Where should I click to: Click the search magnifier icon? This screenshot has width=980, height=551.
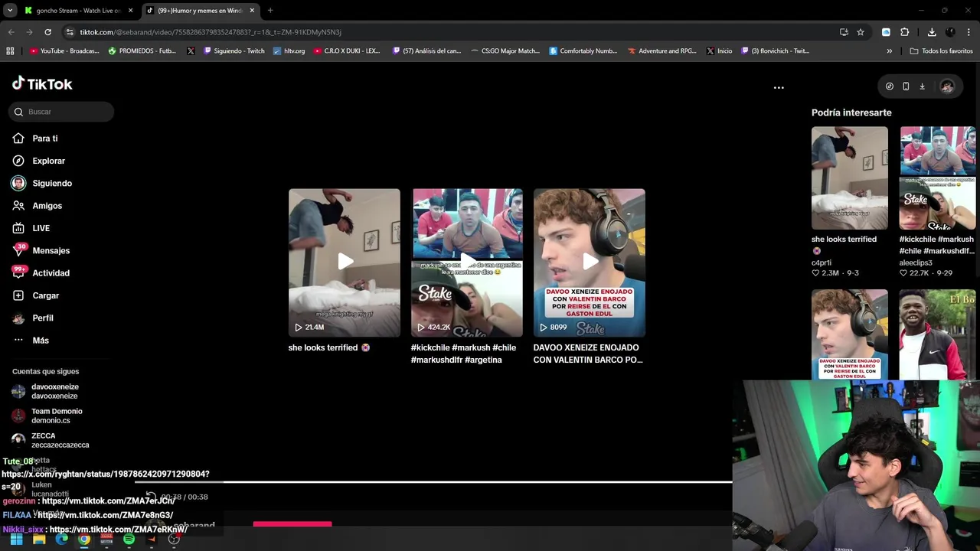pos(18,112)
